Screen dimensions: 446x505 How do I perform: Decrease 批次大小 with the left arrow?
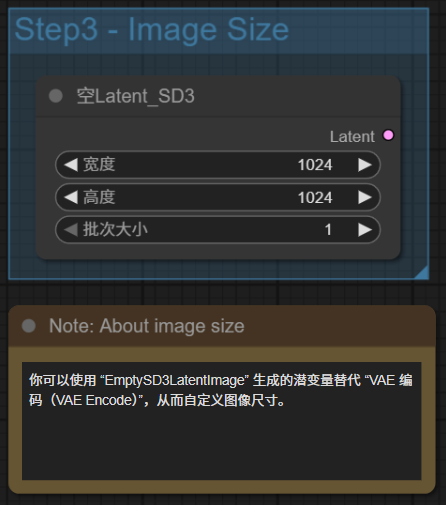(x=71, y=229)
